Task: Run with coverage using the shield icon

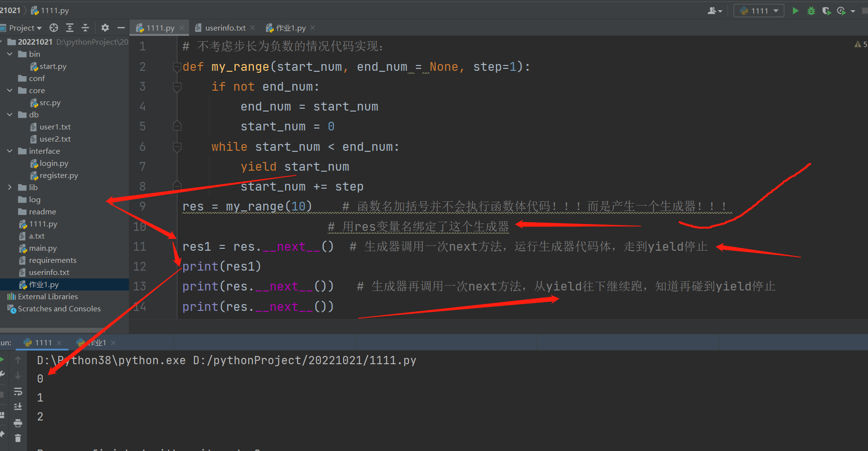Action: (826, 11)
